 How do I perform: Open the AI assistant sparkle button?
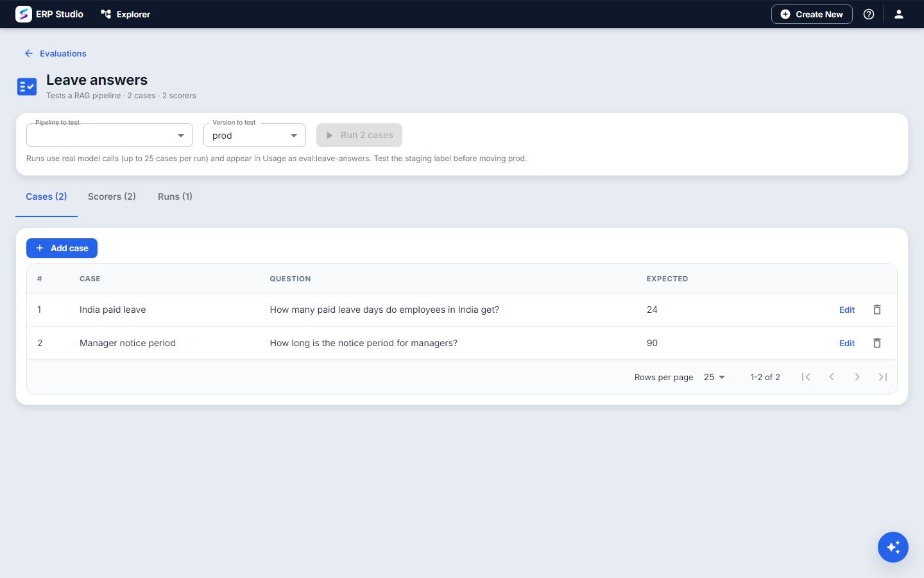point(893,547)
